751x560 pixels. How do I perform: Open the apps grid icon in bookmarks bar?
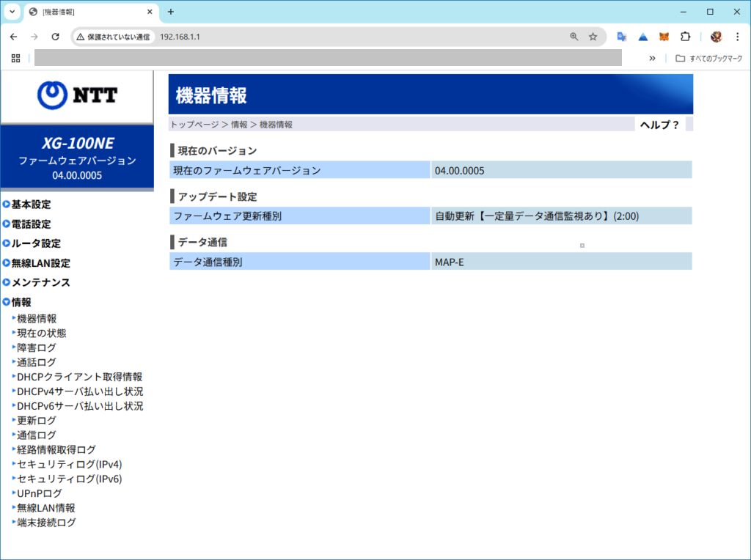pos(15,58)
